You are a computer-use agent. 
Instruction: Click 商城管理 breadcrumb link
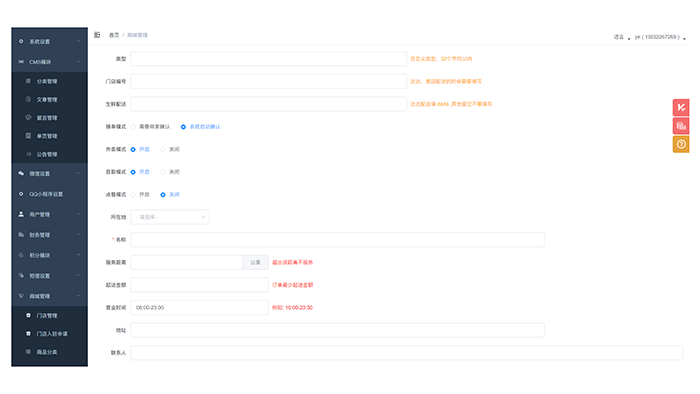[138, 35]
